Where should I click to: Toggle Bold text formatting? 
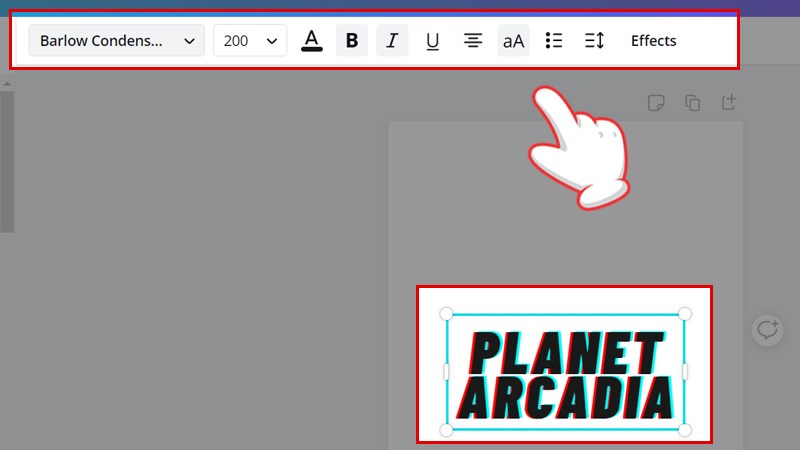coord(351,41)
